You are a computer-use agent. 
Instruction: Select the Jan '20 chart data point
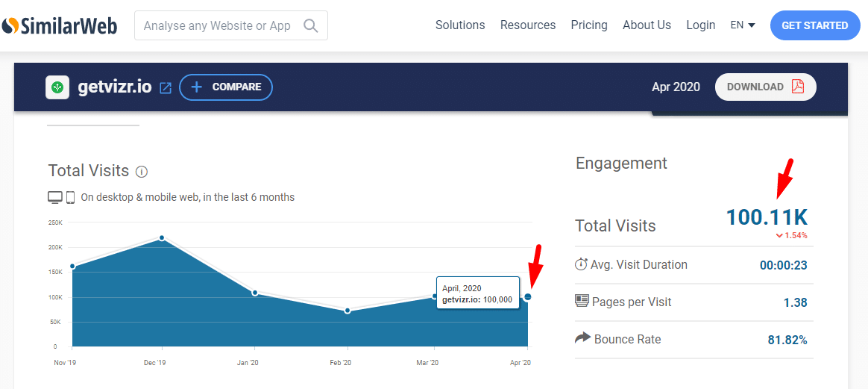click(x=254, y=292)
